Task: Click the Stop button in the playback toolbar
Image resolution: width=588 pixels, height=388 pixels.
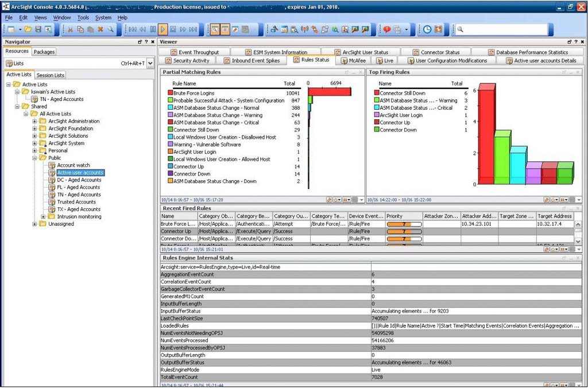Action: tap(173, 29)
